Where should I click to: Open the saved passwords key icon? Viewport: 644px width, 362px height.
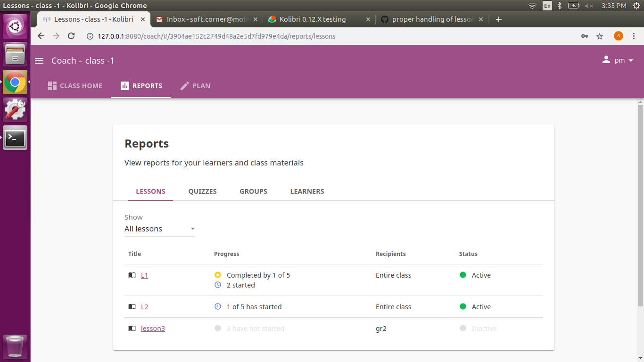pyautogui.click(x=585, y=36)
